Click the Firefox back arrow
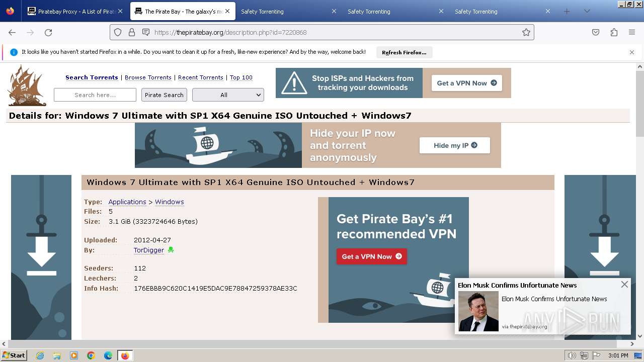This screenshot has width=644, height=362. [12, 32]
